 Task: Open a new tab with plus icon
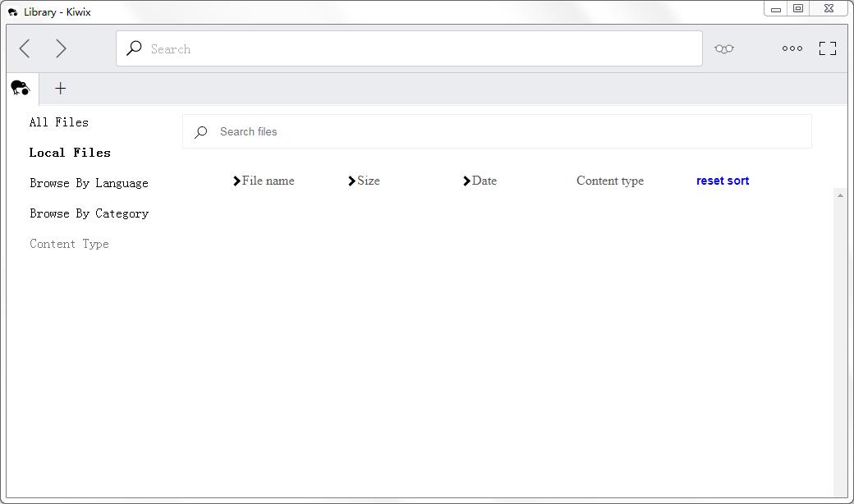(x=60, y=89)
